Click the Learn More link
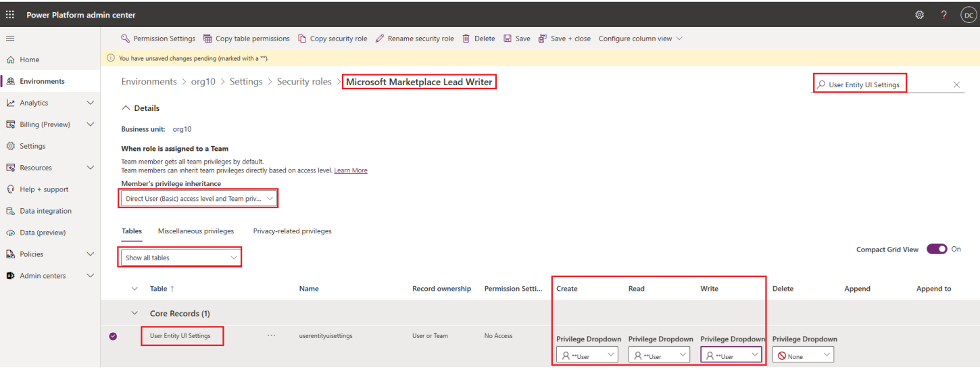980x380 pixels. (351, 170)
